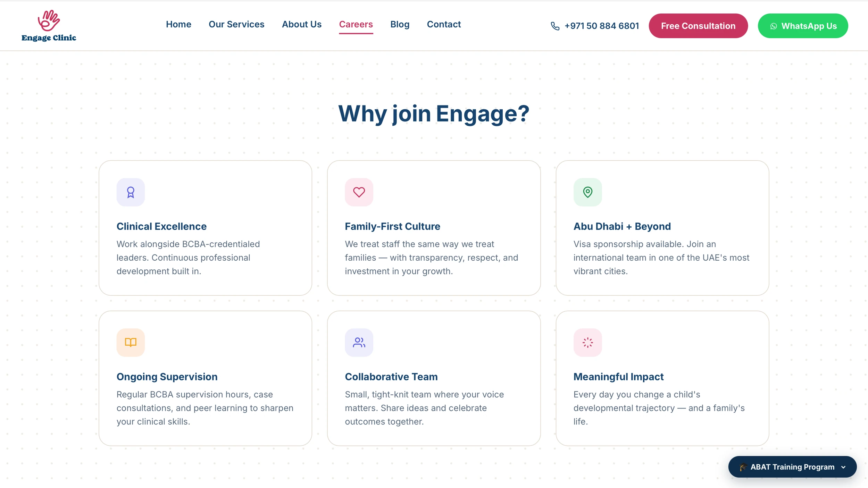Click the people icon for Collaborative Team
The height and width of the screenshot is (488, 868).
coord(359,343)
